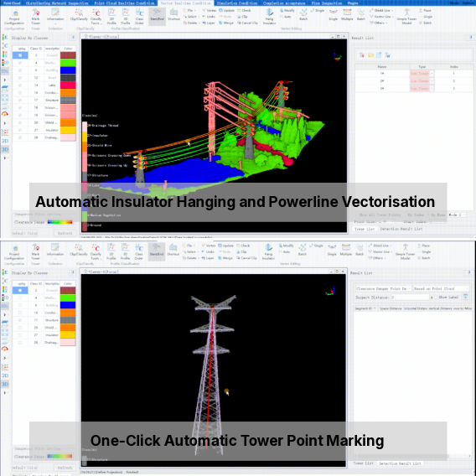
Task: Open the Completion Acceptance tab
Action: [x=284, y=3]
